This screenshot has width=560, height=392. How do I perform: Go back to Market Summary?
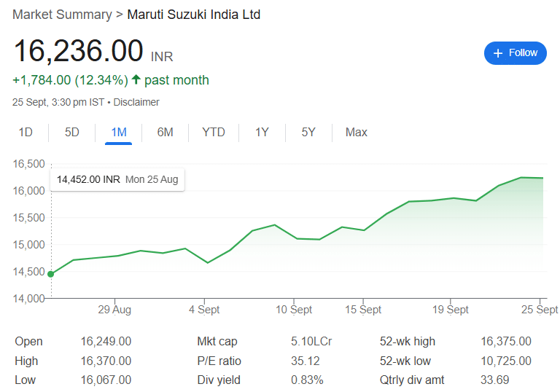[62, 15]
